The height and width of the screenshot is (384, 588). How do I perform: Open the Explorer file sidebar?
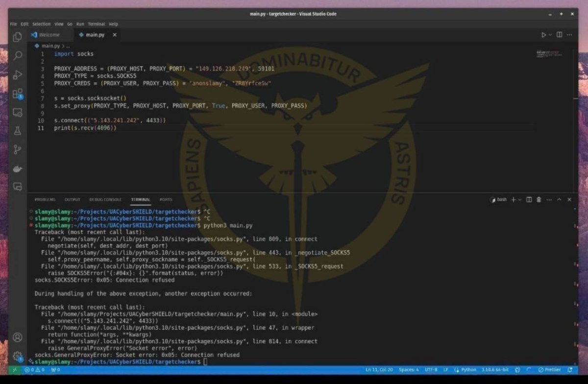pyautogui.click(x=17, y=37)
